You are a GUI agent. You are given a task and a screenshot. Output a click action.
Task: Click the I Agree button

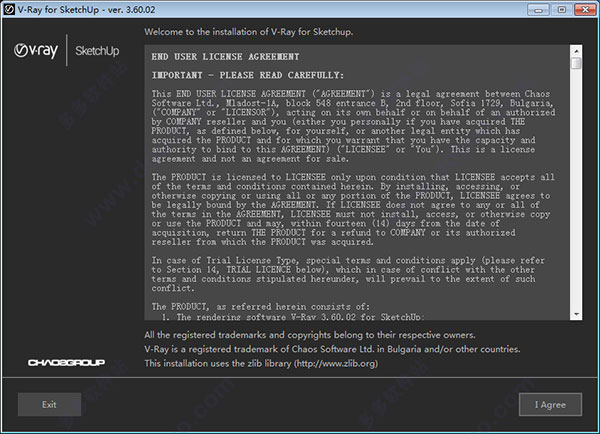(x=550, y=405)
